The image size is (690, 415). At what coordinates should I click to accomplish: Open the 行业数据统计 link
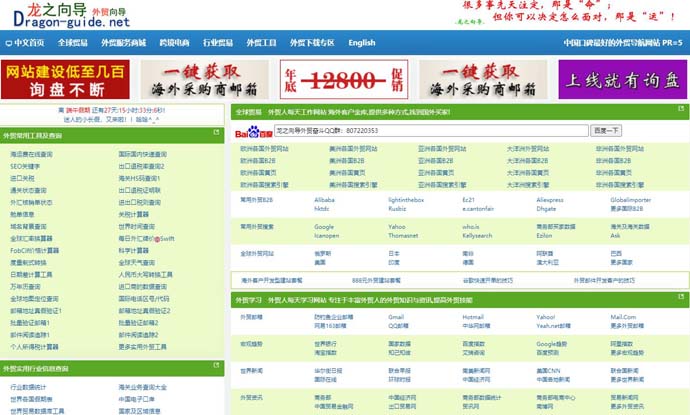pyautogui.click(x=28, y=387)
